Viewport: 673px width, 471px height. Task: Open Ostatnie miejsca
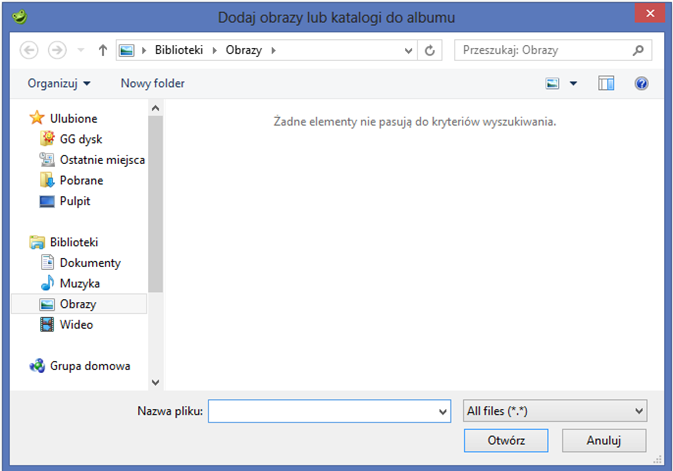(x=102, y=160)
